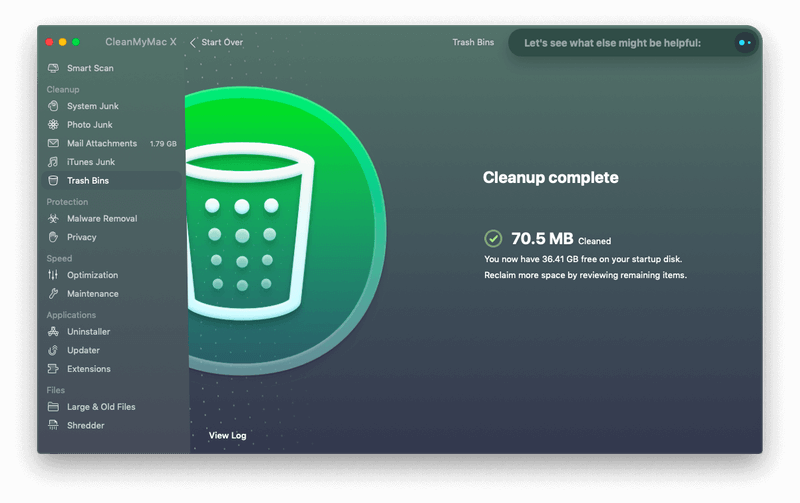Click the Speed section header
Viewport: 800px width, 503px height.
59,259
